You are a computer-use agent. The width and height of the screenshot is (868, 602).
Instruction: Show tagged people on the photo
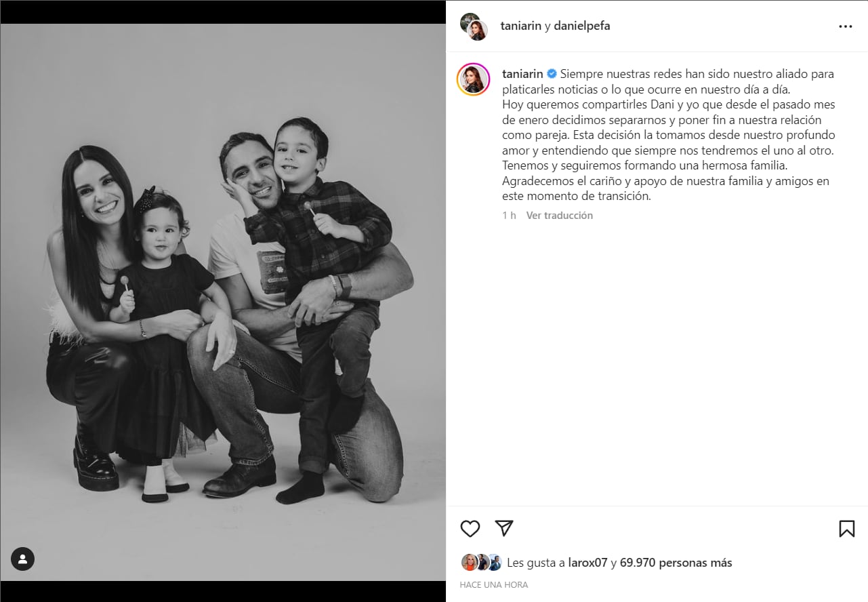tap(22, 559)
